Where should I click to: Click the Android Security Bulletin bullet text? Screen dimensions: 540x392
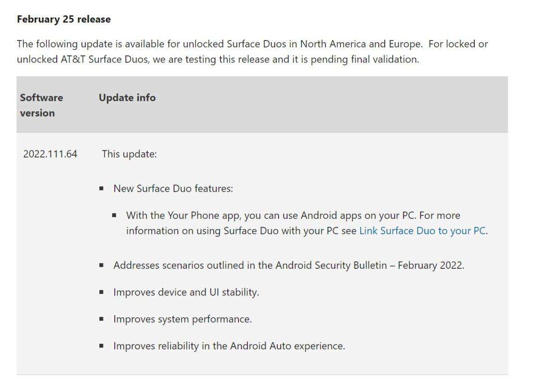(288, 265)
